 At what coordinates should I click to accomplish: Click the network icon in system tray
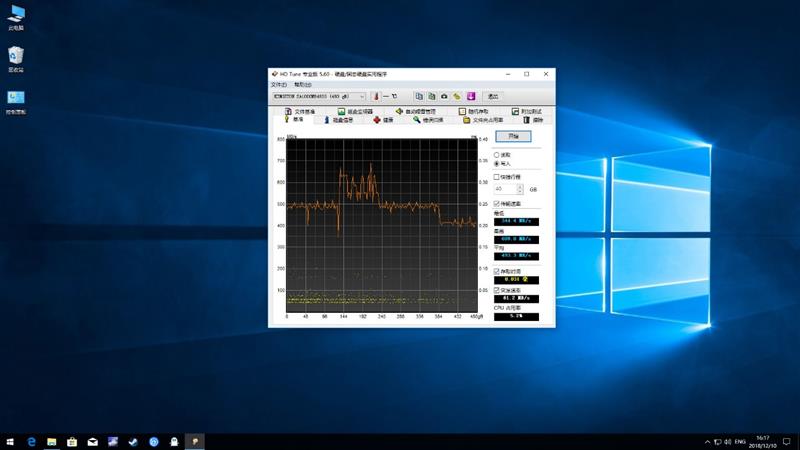pyautogui.click(x=717, y=442)
